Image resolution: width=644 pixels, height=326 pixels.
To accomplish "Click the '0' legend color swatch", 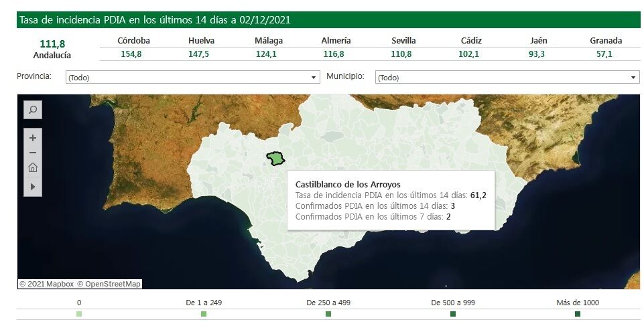I will (79, 314).
